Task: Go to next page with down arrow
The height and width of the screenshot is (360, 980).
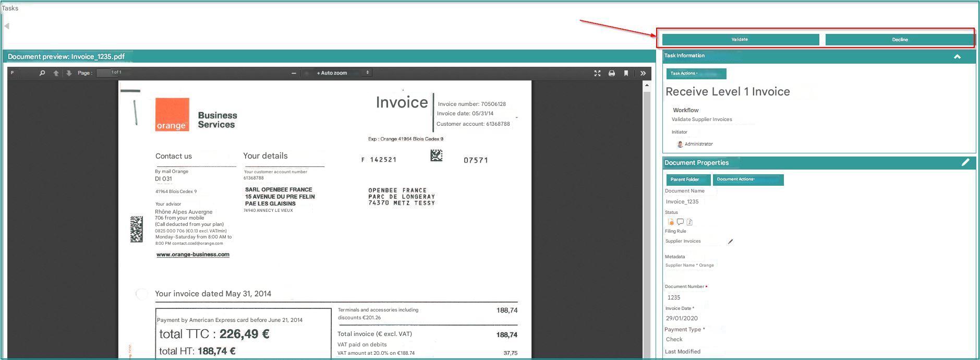Action: tap(69, 73)
